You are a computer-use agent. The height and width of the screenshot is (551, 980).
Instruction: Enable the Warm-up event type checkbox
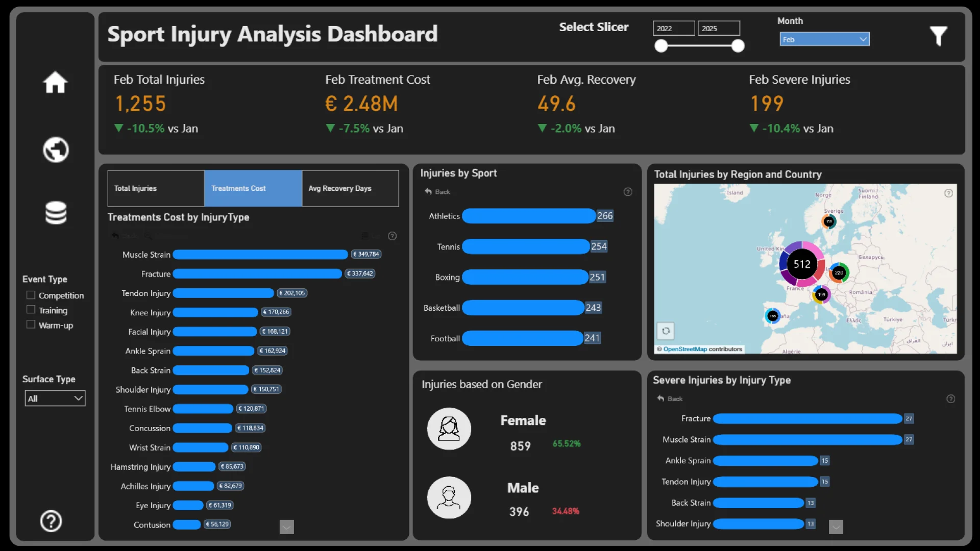31,324
